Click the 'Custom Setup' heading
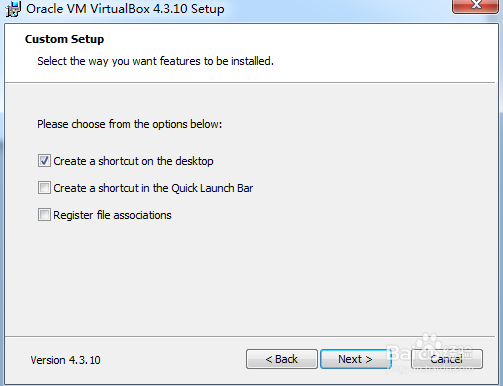This screenshot has width=503, height=386. pyautogui.click(x=64, y=39)
